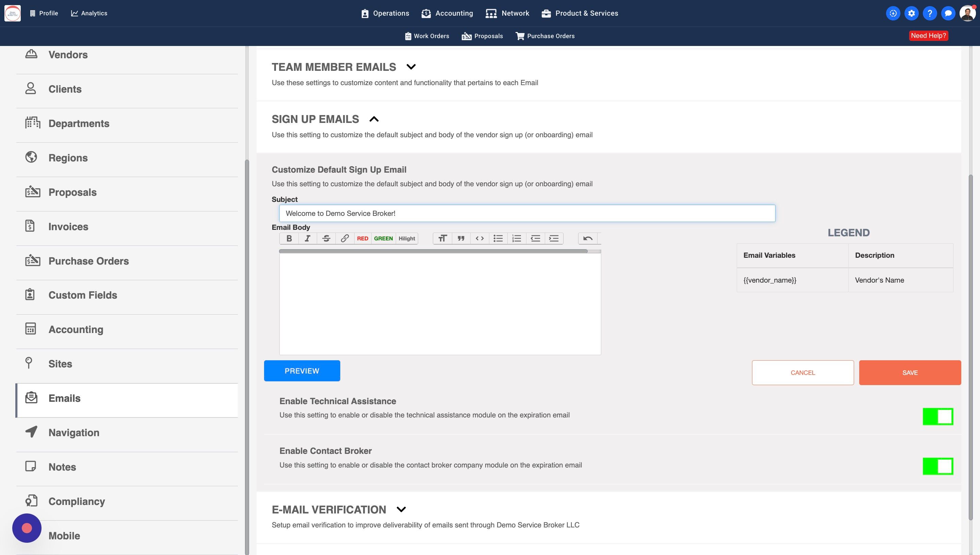Toggle bold formatting in email body
Viewport: 980px width, 555px height.
(x=289, y=239)
